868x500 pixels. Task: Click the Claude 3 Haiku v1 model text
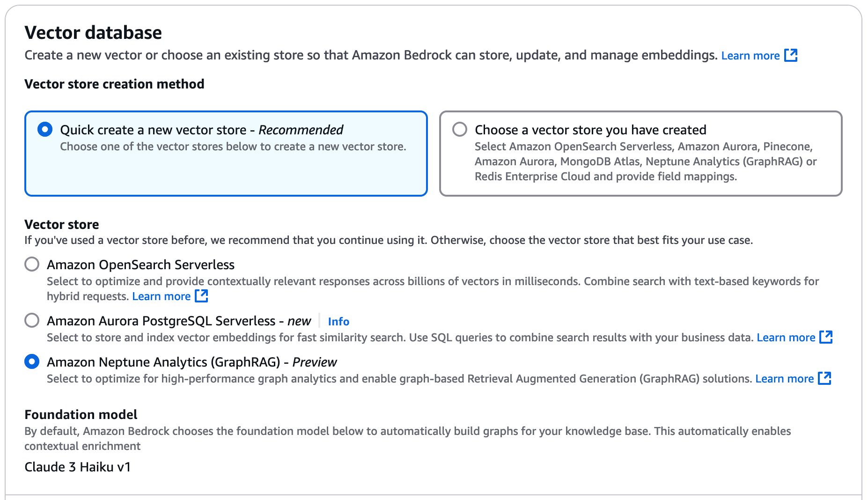78,467
